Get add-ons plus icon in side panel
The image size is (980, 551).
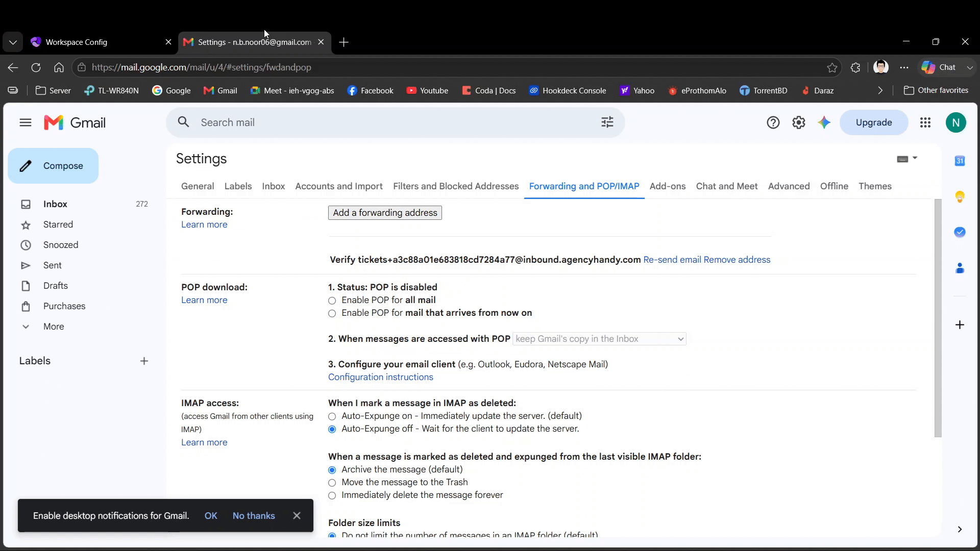[x=960, y=325]
